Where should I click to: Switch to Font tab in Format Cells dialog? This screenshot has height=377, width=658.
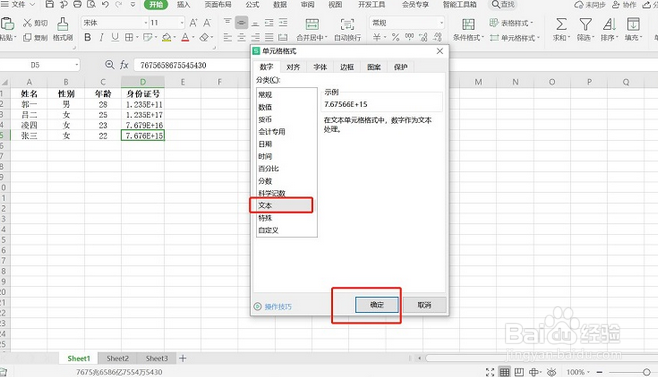(320, 67)
